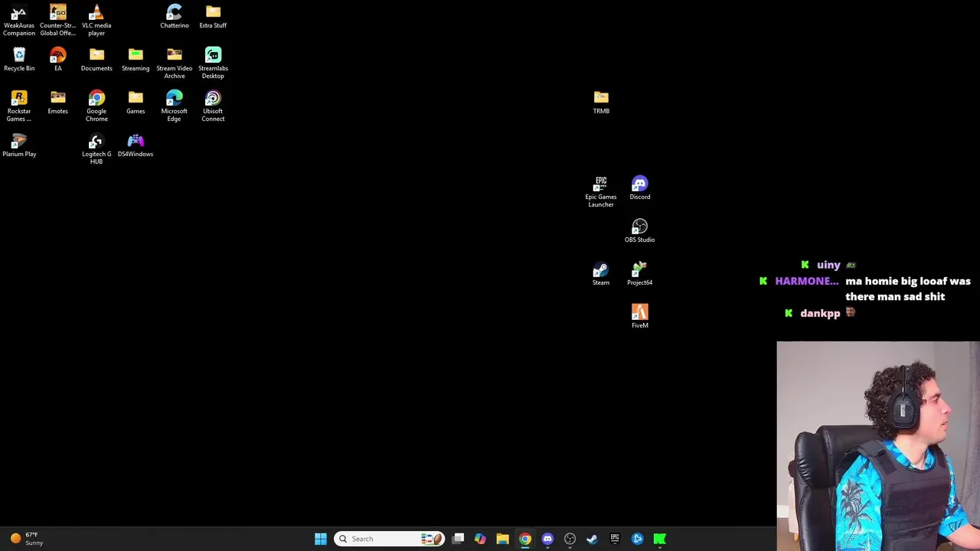
Task: Open the Rockstar Games Launcher shortcut
Action: (19, 106)
